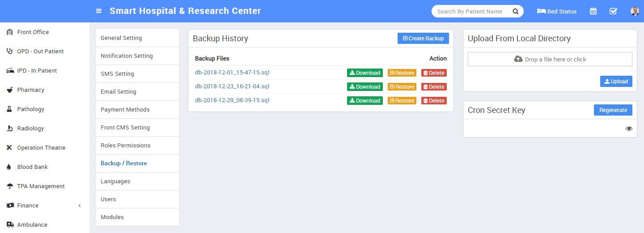644x233 pixels.
Task: Open the task checklist icon in header
Action: pos(614,11)
